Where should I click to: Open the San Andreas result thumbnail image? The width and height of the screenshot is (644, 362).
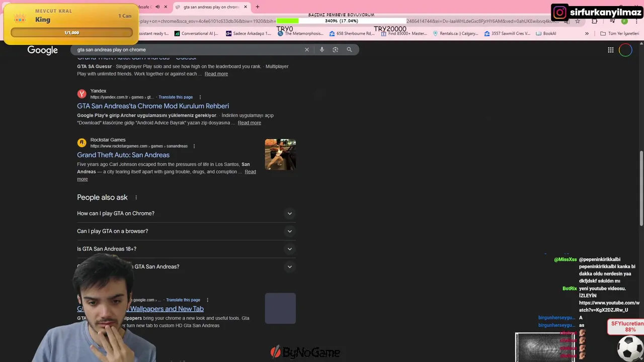pos(280,154)
